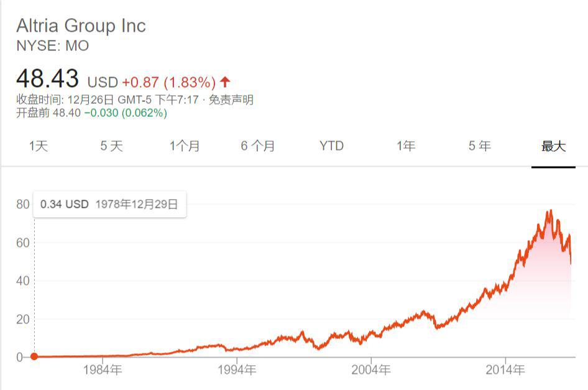Click the 48.43 current price value
This screenshot has width=588, height=390.
point(47,80)
